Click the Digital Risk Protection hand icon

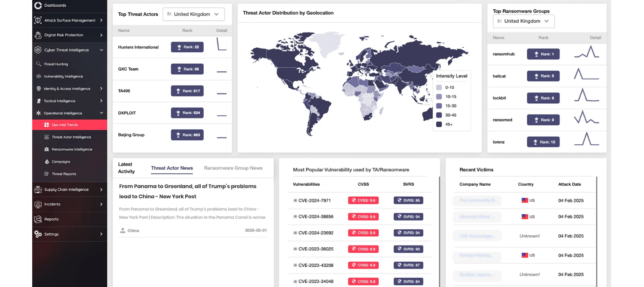(x=38, y=35)
